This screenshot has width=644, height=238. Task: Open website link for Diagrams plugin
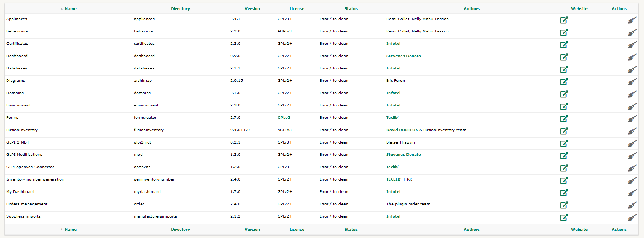[x=564, y=81]
